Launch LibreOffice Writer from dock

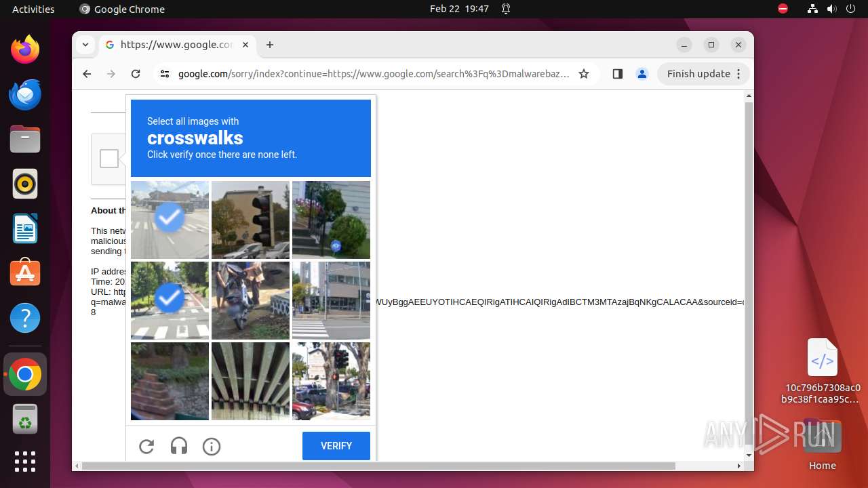tap(25, 228)
